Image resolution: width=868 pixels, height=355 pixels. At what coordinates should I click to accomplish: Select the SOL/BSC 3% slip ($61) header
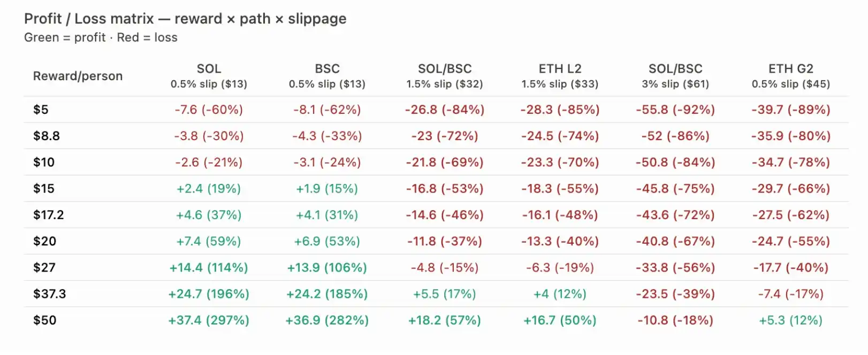click(675, 76)
